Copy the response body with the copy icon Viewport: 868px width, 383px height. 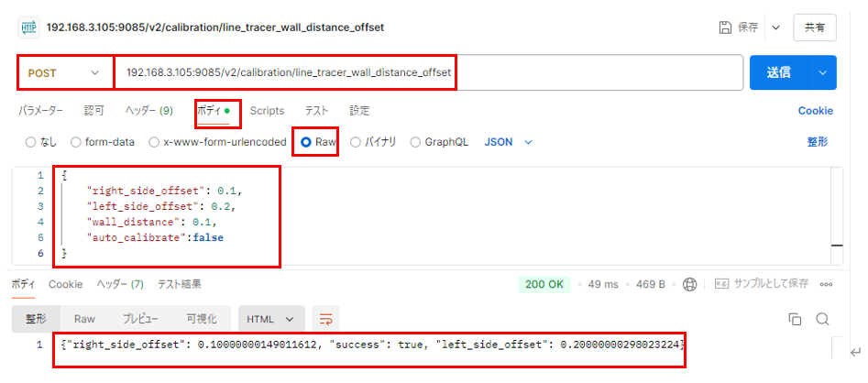point(795,319)
